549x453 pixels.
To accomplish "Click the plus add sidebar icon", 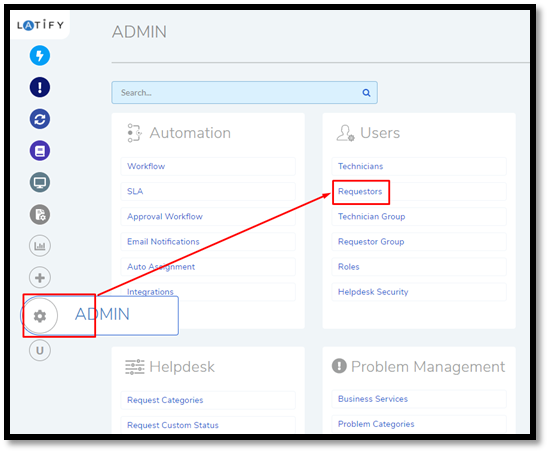I will coord(40,278).
